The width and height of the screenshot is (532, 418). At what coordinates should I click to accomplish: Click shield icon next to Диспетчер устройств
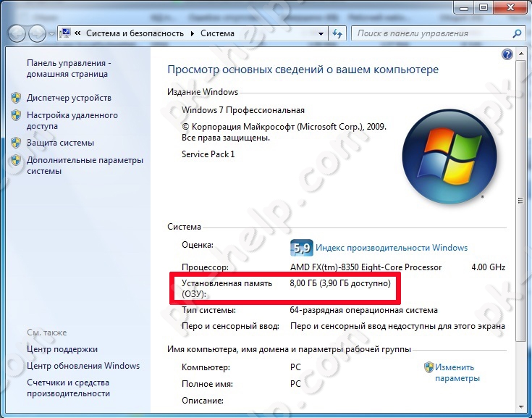[x=16, y=98]
